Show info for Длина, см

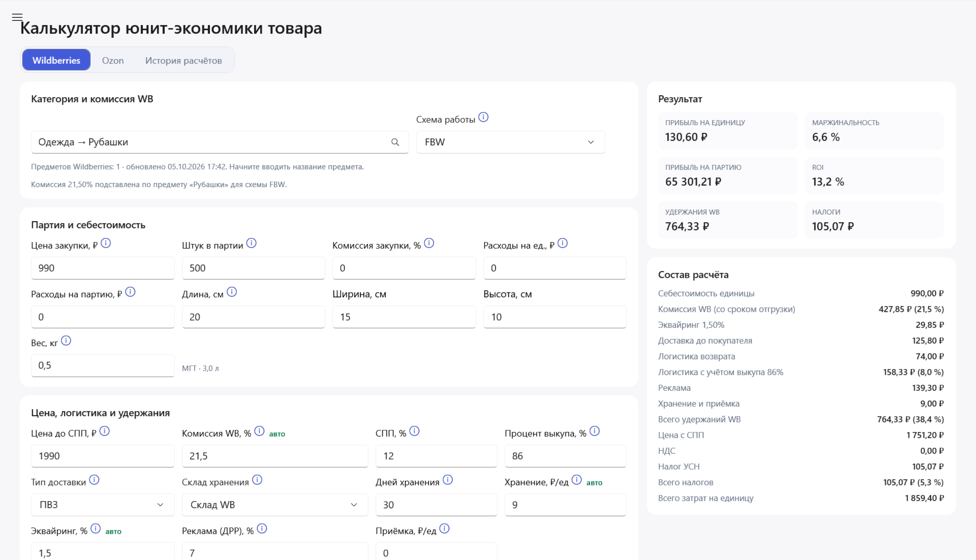tap(232, 292)
